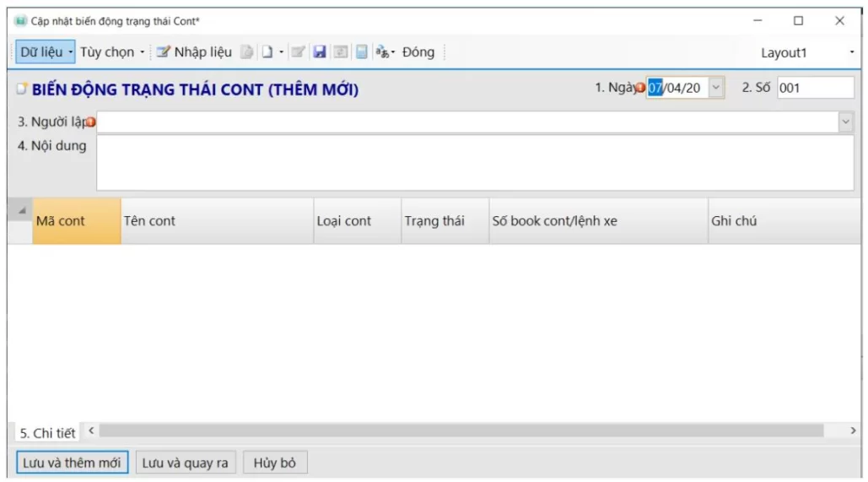Open the Dữ liệu menu
Screen dimensions: 868x482
coord(46,52)
